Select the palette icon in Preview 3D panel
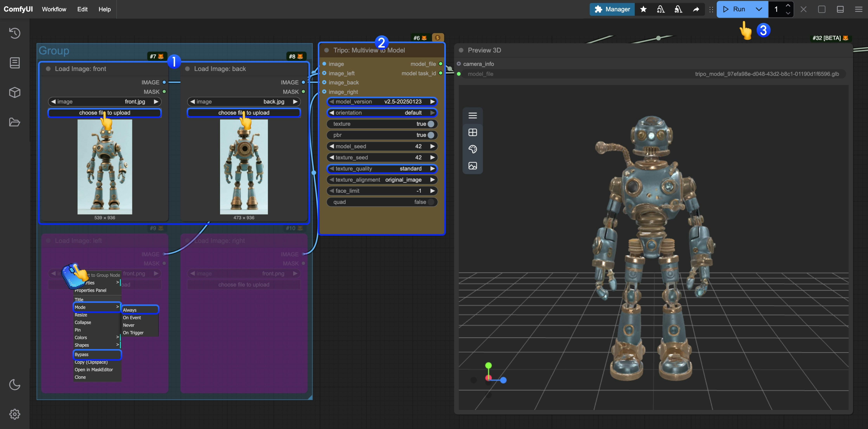 473,149
